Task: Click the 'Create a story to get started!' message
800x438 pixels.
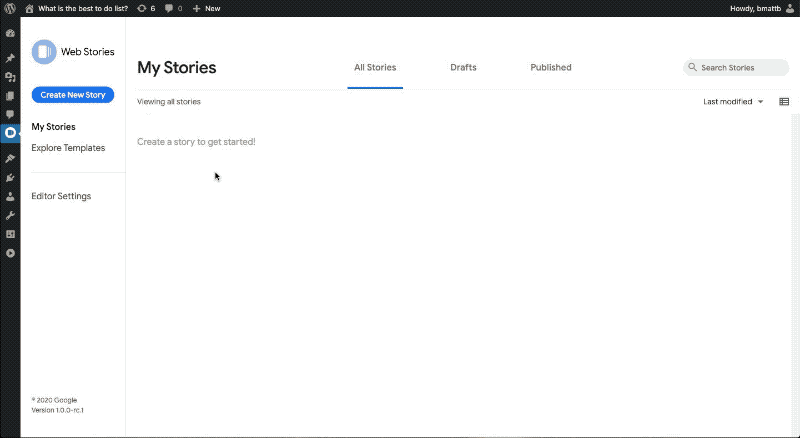Action: tap(196, 142)
